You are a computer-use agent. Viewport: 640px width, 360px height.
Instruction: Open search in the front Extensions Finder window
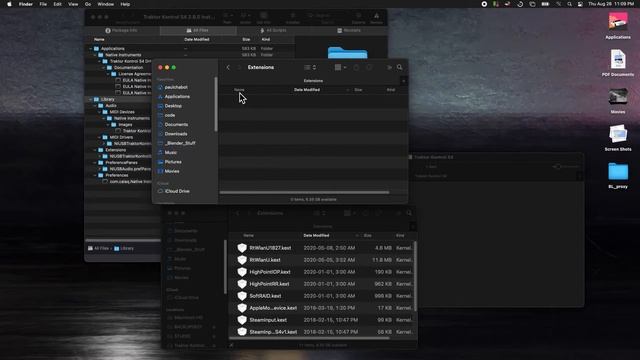(400, 67)
